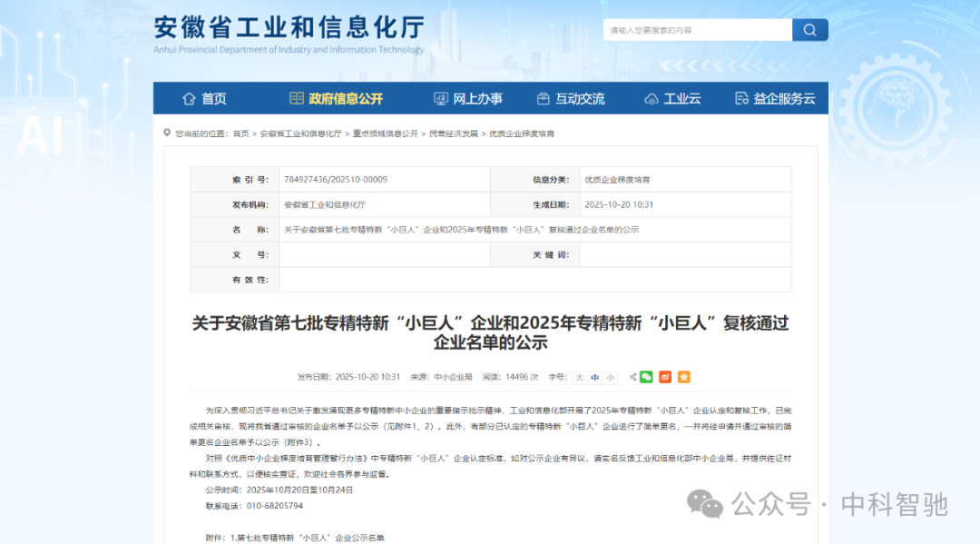Click the share icon

[633, 377]
